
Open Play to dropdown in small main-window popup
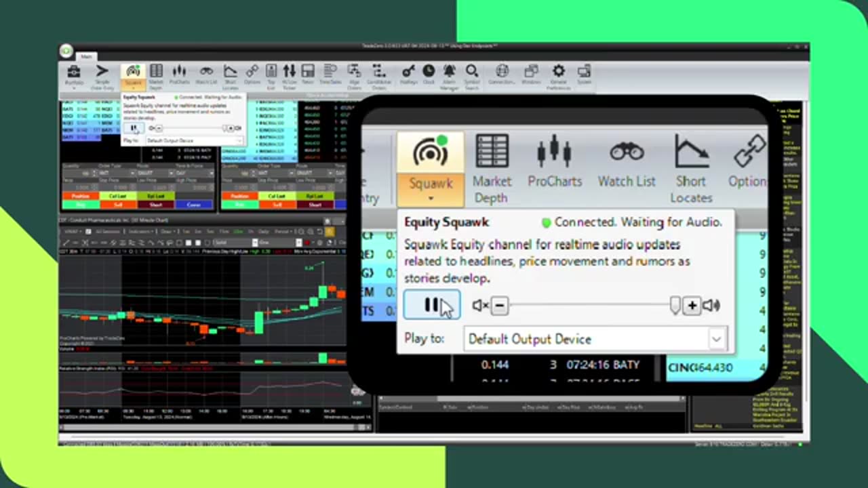[x=194, y=140]
